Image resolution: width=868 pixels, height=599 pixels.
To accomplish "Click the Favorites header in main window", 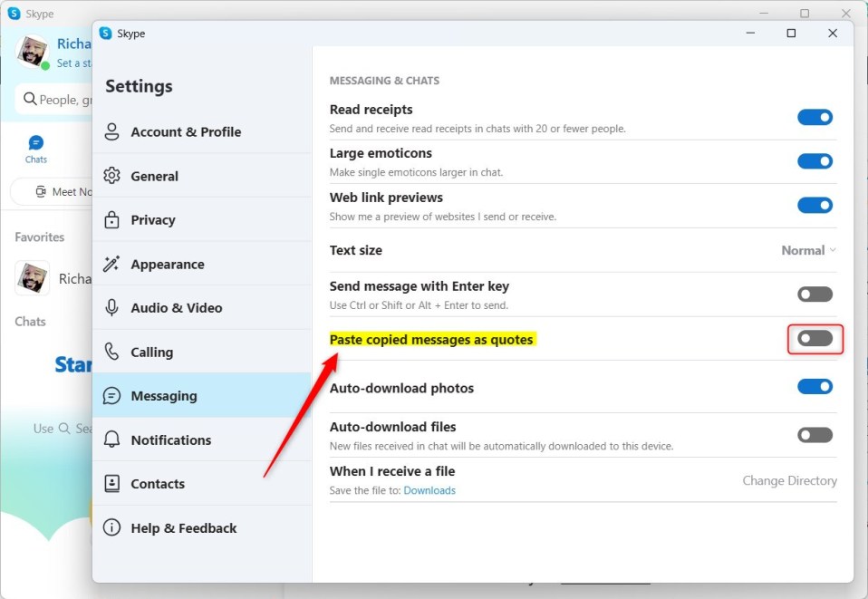I will 39,237.
